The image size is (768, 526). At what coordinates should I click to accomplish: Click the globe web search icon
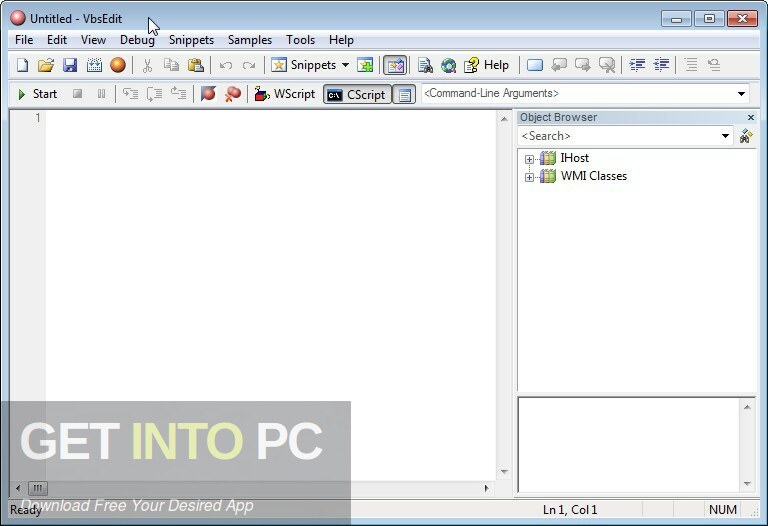[x=448, y=65]
